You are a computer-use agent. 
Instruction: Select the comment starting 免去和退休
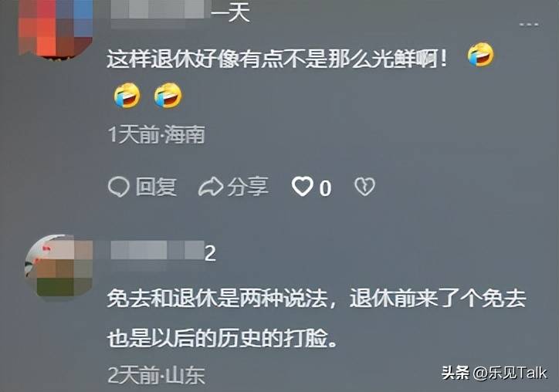[x=317, y=318]
